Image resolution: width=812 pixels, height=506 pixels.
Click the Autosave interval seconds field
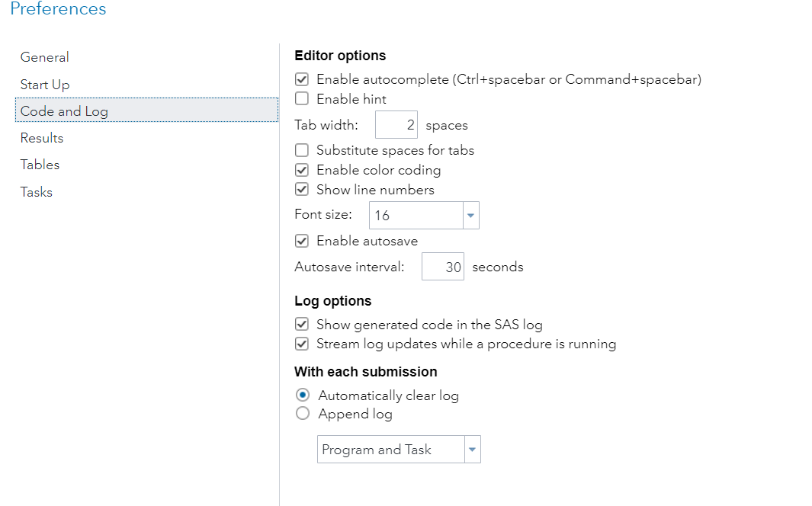click(443, 267)
